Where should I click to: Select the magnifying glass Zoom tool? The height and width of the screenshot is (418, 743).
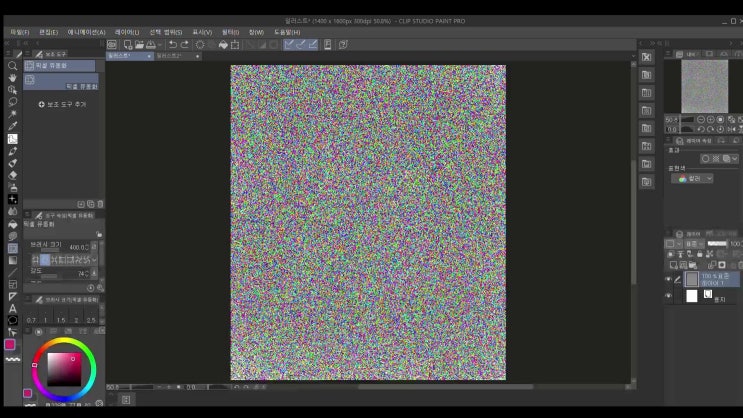coord(12,65)
